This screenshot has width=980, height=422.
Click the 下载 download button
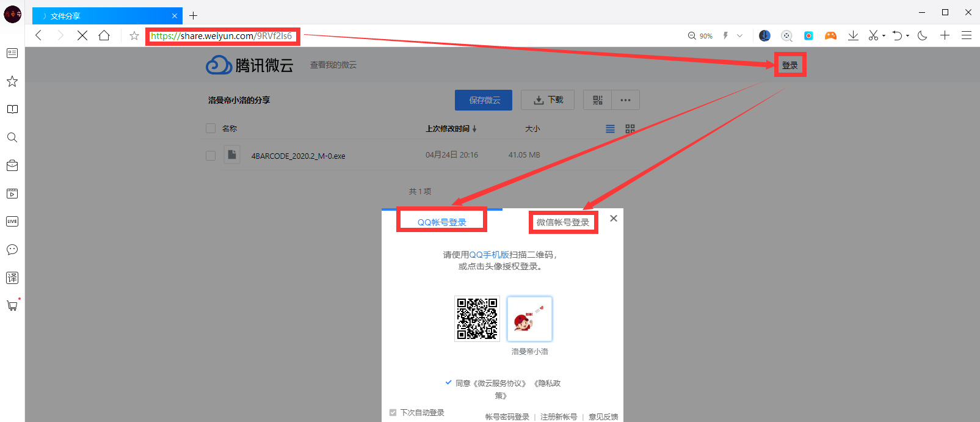coord(548,100)
